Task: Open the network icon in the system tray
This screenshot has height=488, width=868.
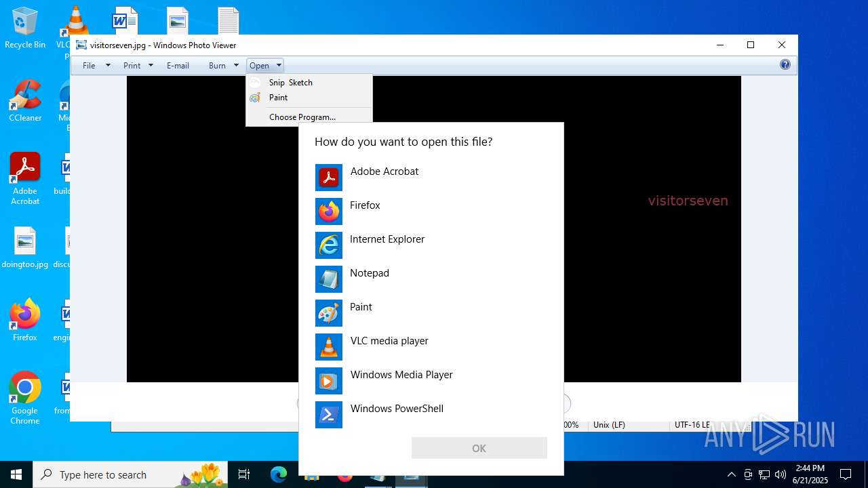Action: tap(764, 474)
